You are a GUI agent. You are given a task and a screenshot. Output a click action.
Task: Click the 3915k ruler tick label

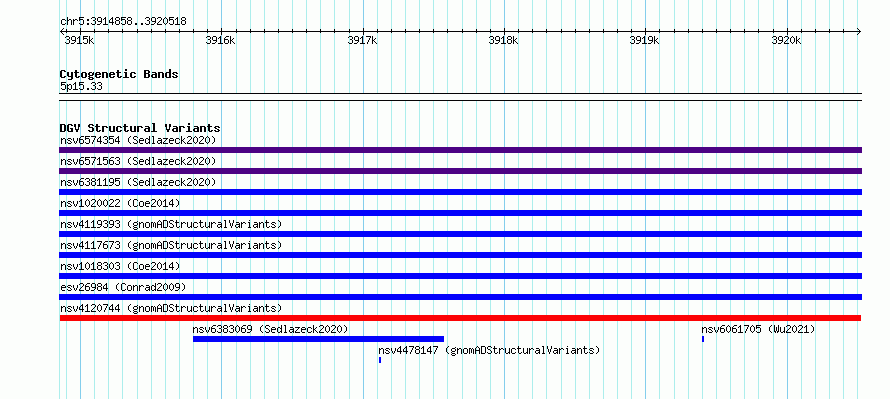coord(79,40)
